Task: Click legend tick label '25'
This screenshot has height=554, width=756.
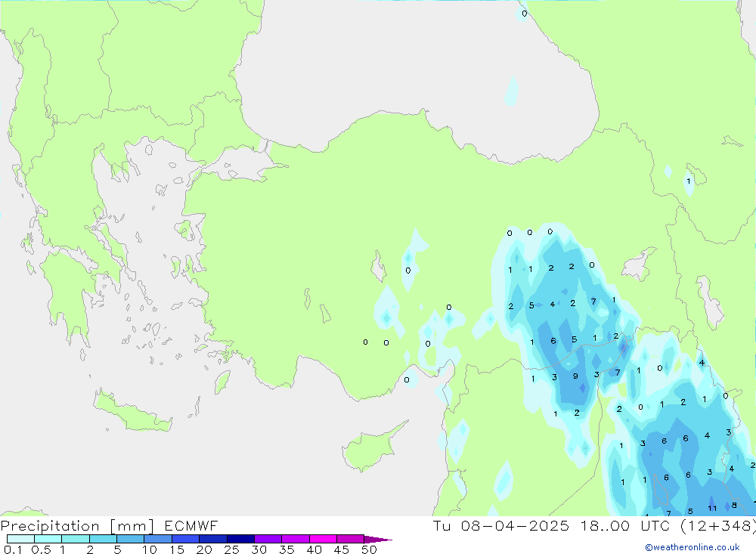Action: 231,549
